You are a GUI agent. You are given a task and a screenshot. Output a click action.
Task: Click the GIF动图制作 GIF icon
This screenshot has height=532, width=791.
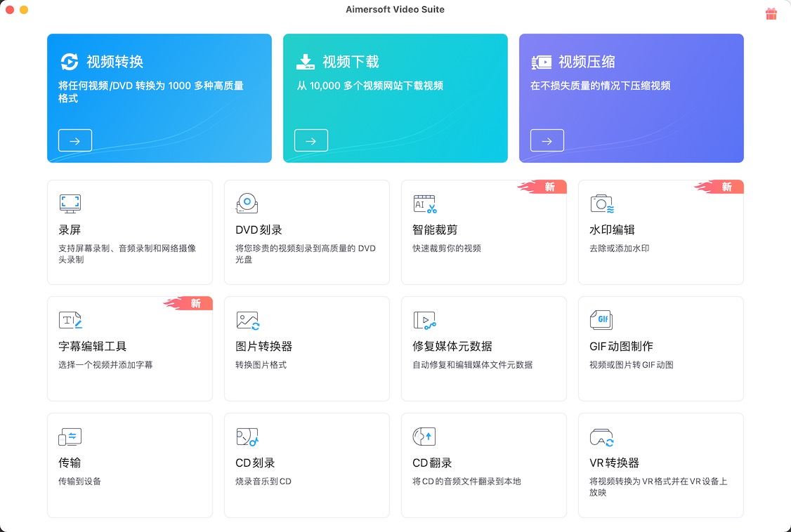(601, 320)
